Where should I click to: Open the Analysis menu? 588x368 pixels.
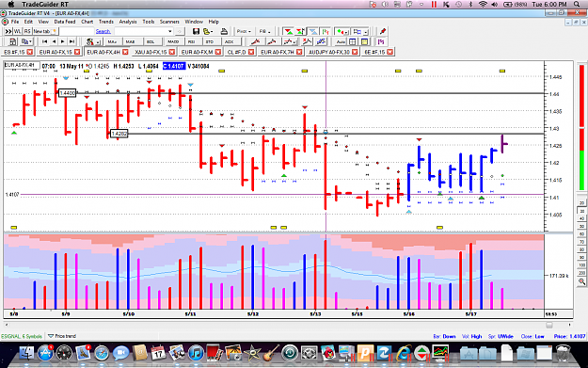128,22
